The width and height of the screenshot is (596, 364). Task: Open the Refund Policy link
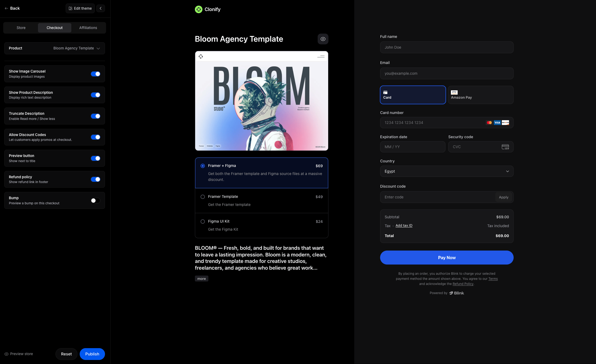(x=463, y=284)
